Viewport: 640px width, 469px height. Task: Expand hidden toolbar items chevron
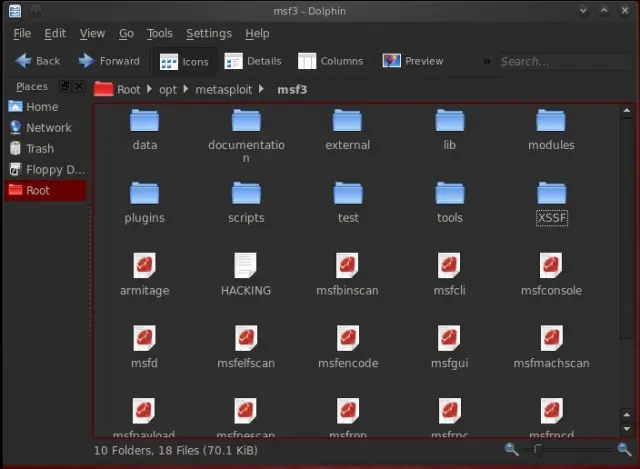[x=487, y=61]
